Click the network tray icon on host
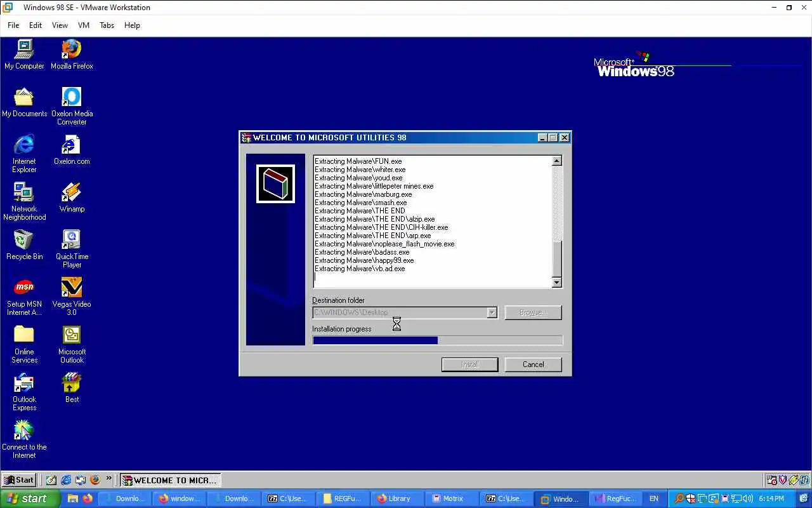 point(735,498)
